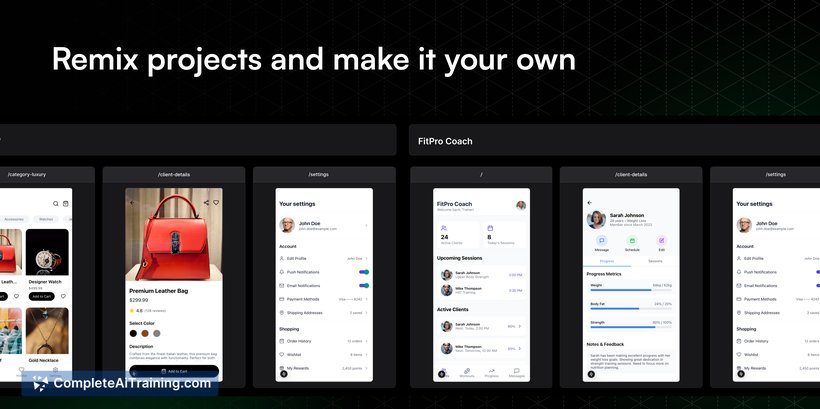Click the Today's Sessions calendar icon
The width and height of the screenshot is (820, 409).
pos(490,228)
